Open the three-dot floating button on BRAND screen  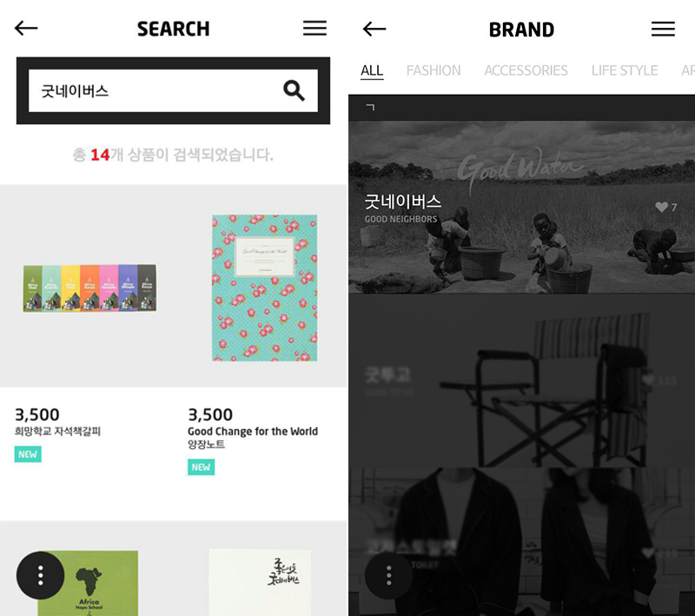pos(388,575)
